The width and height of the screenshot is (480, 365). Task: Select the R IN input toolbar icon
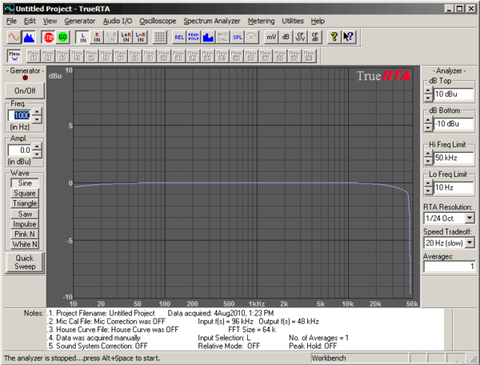pyautogui.click(x=97, y=37)
